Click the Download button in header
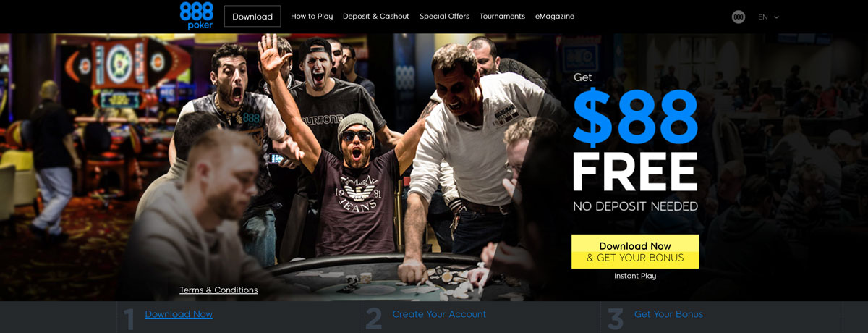The width and height of the screenshot is (868, 333). pyautogui.click(x=252, y=16)
